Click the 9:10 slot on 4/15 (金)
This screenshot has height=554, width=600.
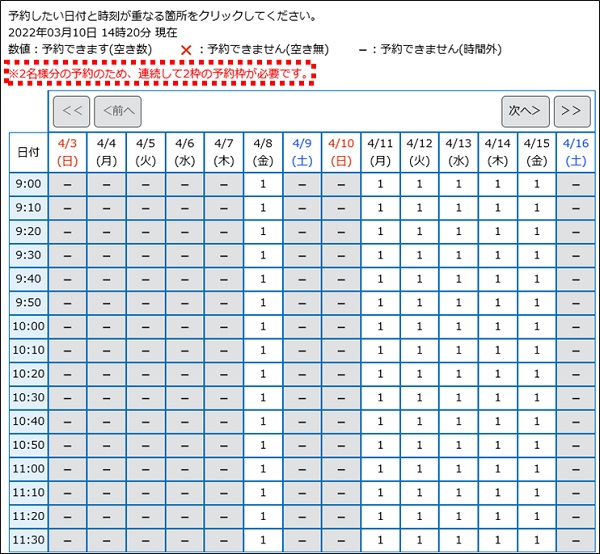pyautogui.click(x=536, y=208)
